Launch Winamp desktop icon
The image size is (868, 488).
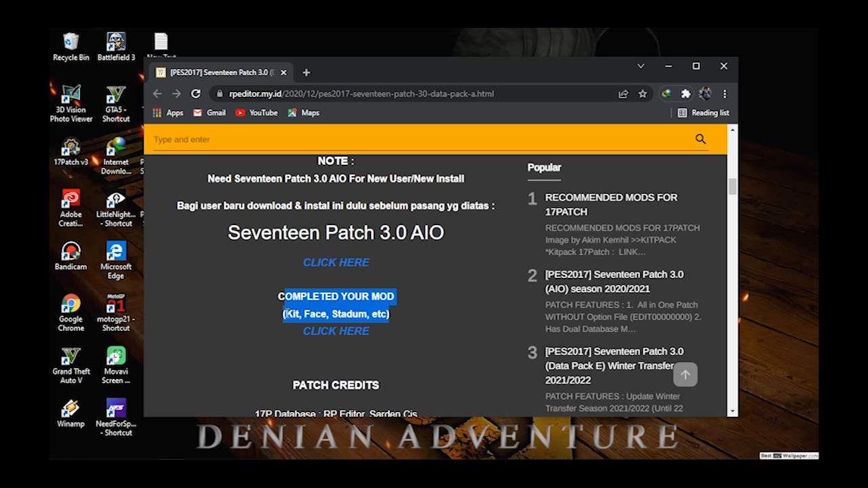(x=71, y=413)
